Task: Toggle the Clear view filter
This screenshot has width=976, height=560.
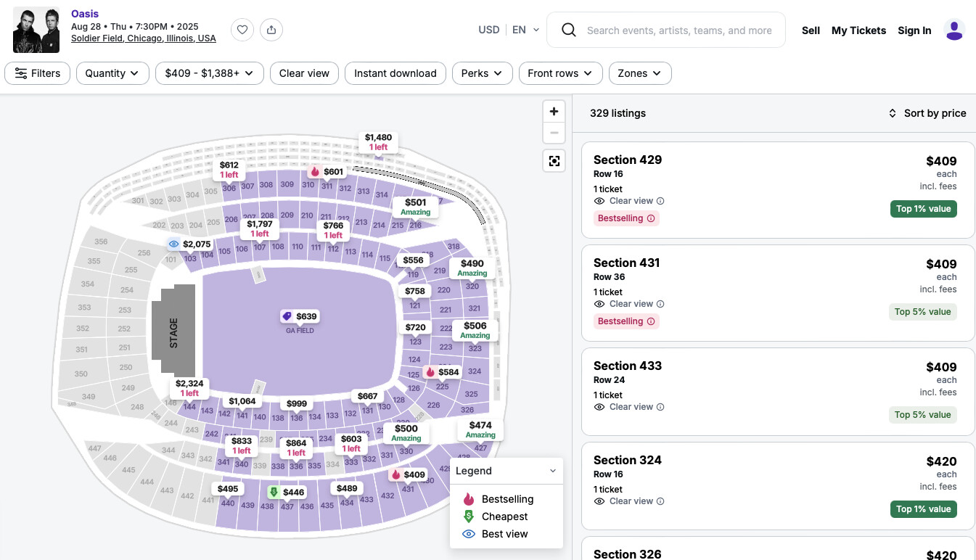Action: click(304, 73)
